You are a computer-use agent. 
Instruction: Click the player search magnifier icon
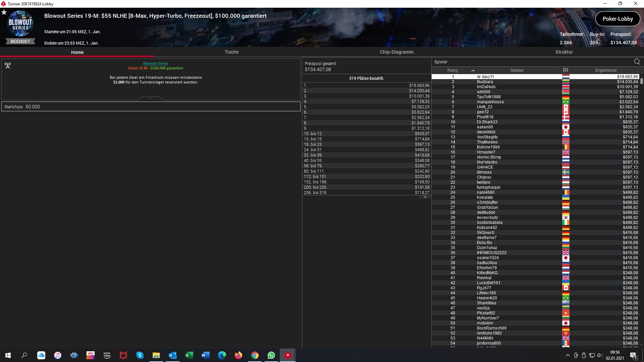[x=637, y=62]
